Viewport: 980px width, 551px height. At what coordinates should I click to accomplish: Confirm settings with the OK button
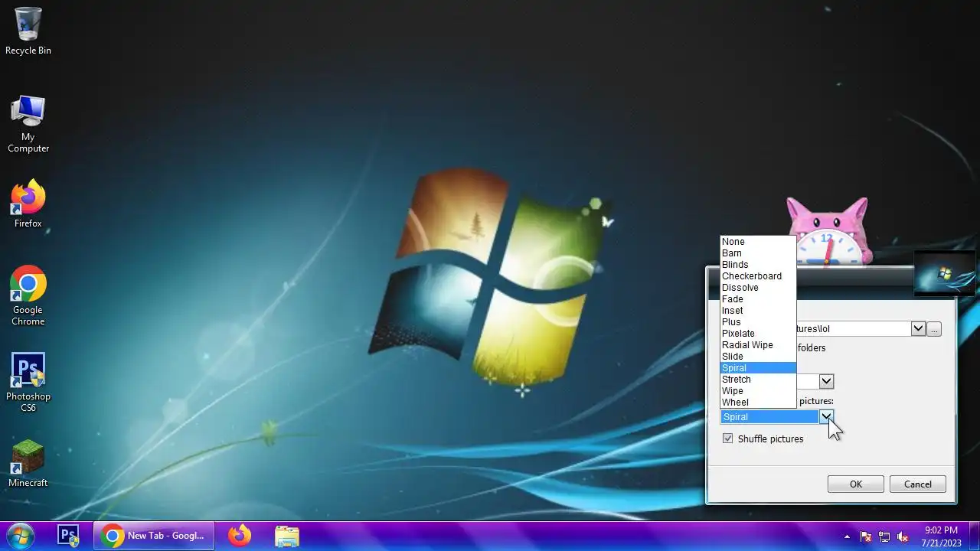(856, 484)
